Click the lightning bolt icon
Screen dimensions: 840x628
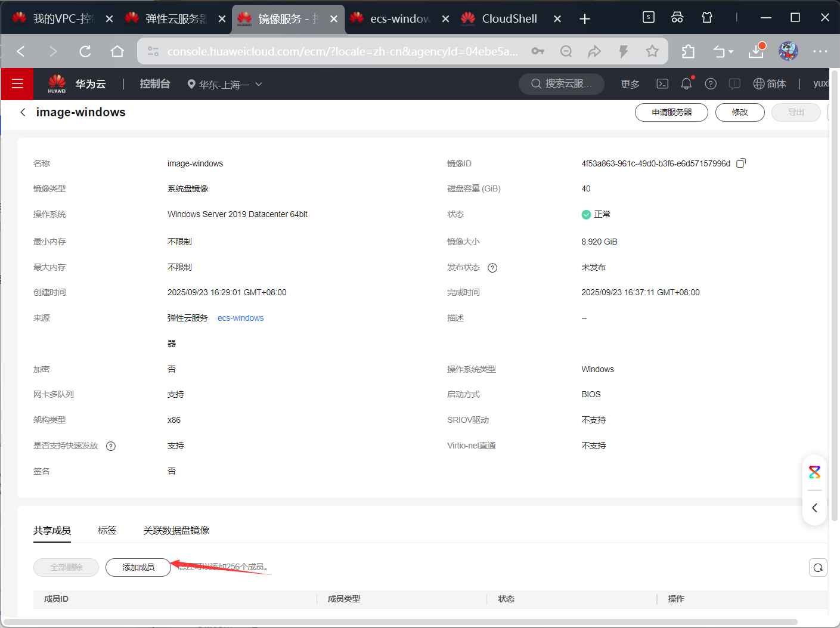(624, 51)
